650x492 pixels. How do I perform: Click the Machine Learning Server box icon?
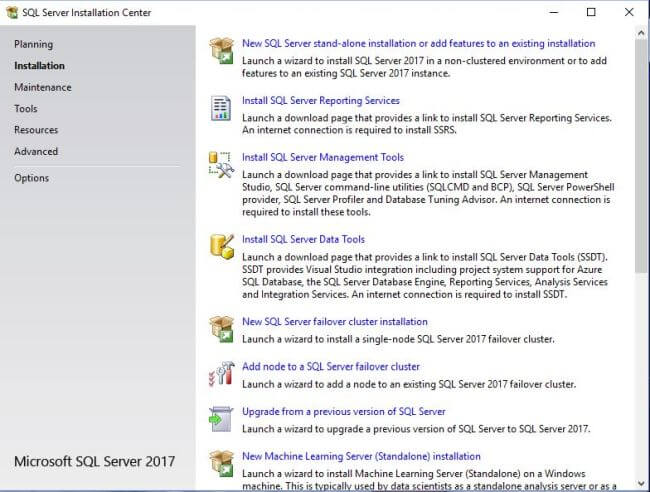tap(221, 463)
